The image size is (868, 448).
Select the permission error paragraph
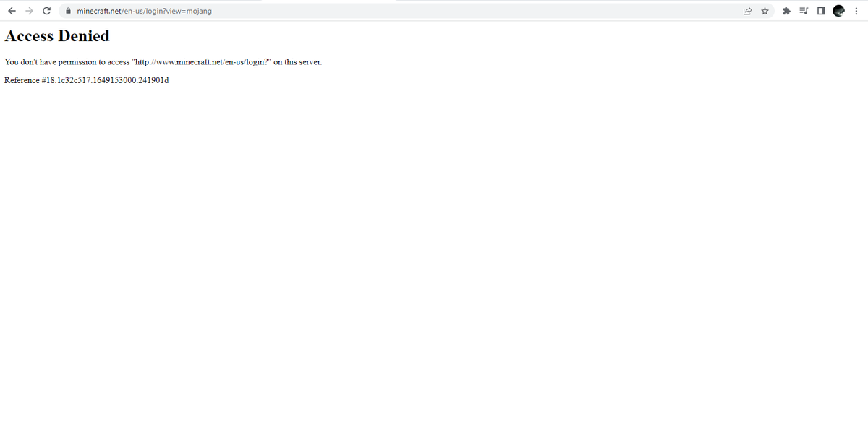tap(163, 61)
